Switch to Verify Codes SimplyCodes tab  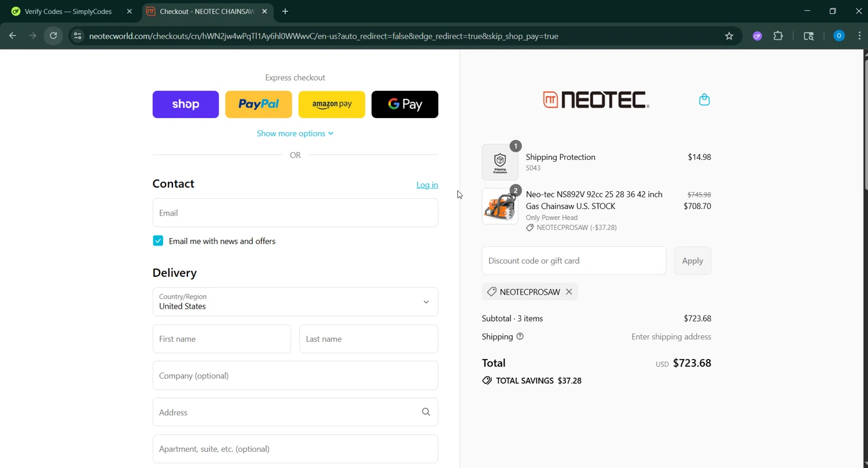click(x=68, y=12)
